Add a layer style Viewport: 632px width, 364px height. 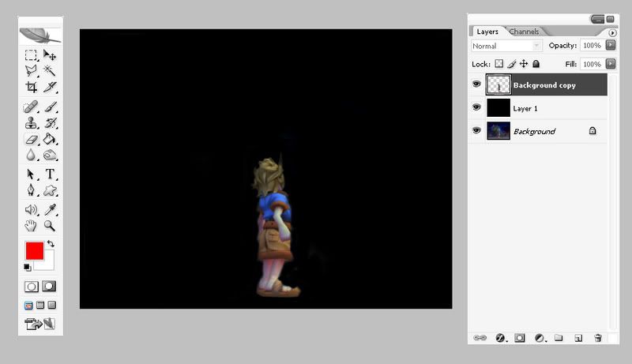(x=500, y=338)
